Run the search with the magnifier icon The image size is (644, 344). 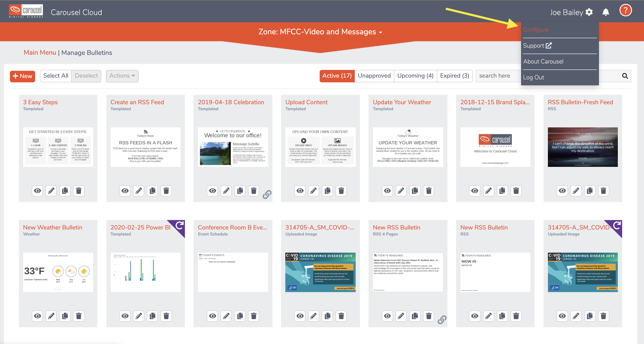(625, 76)
